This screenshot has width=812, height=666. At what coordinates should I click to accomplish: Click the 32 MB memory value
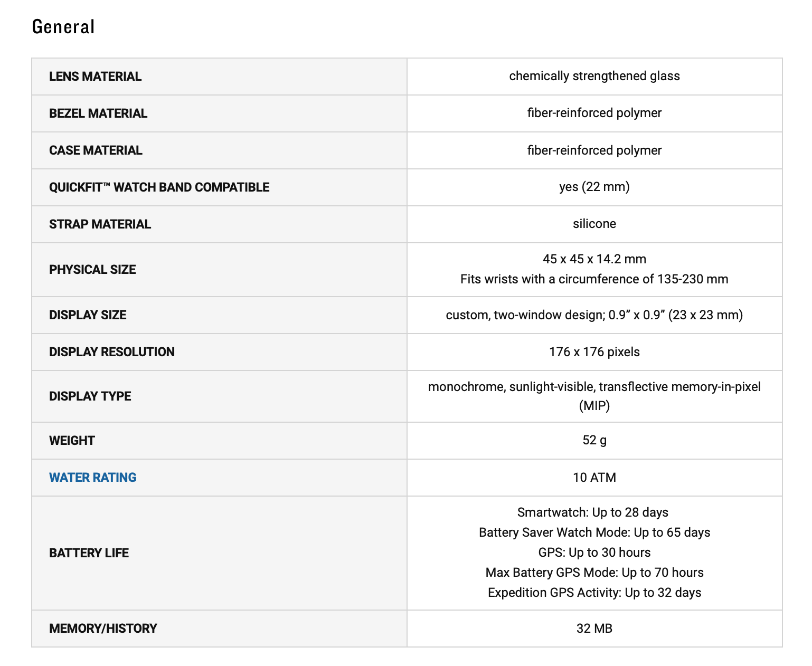pyautogui.click(x=594, y=629)
